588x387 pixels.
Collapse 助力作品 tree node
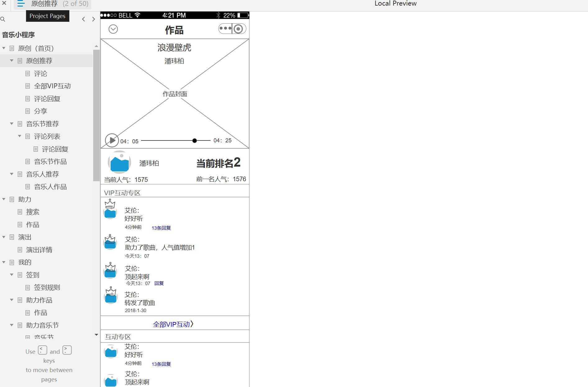[x=11, y=300]
